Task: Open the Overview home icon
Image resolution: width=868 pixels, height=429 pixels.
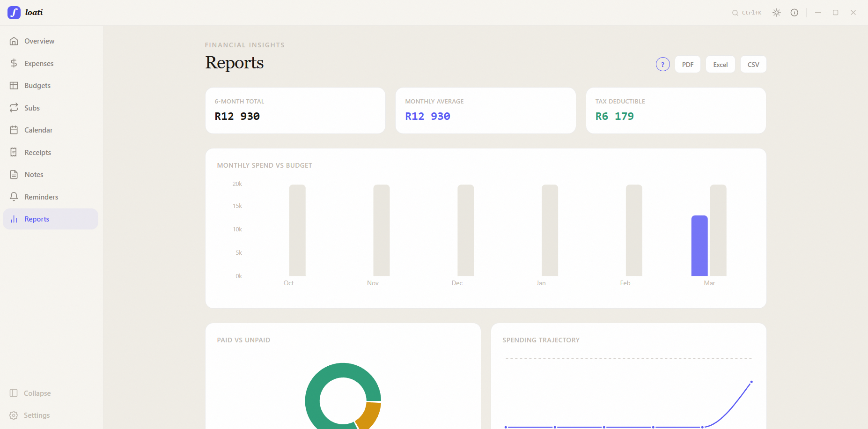Action: [14, 41]
